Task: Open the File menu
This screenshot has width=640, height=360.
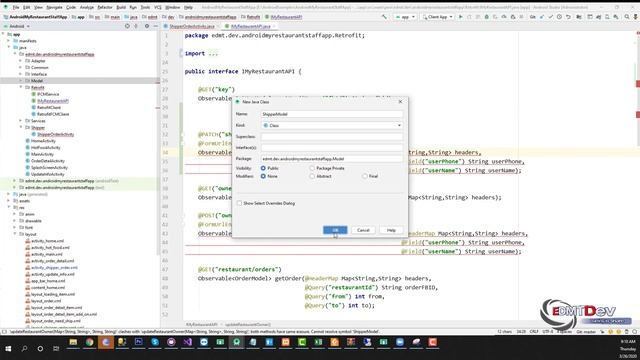Action: (16, 7)
